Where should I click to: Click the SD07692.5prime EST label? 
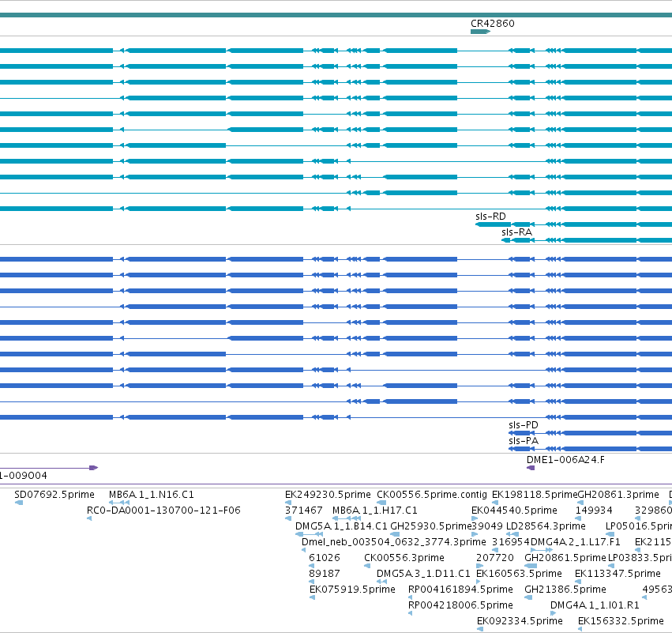tap(54, 495)
